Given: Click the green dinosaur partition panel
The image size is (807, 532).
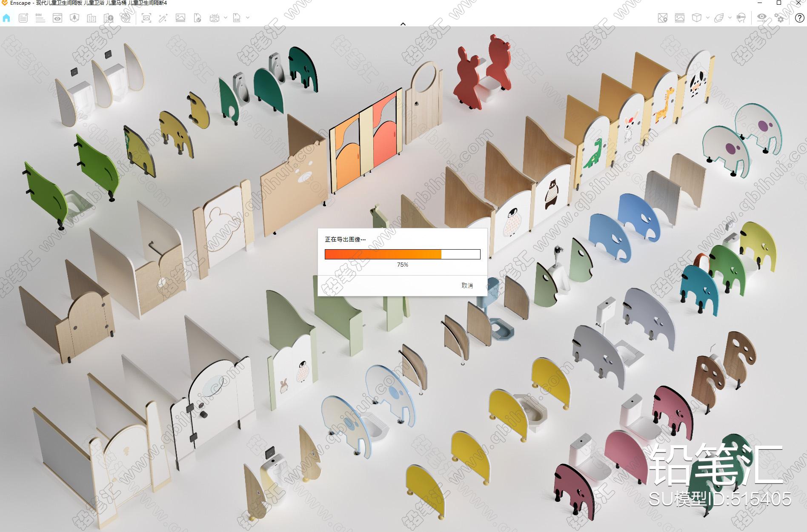Looking at the screenshot, I should tap(596, 149).
